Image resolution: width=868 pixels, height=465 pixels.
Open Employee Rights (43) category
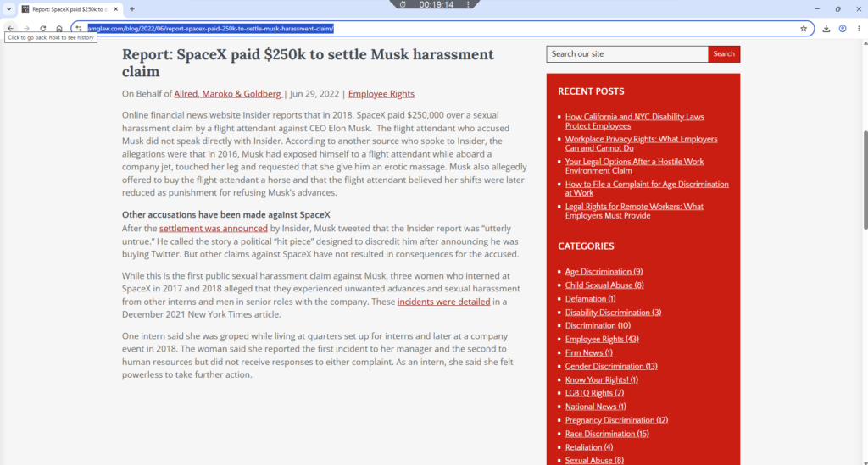tap(602, 339)
